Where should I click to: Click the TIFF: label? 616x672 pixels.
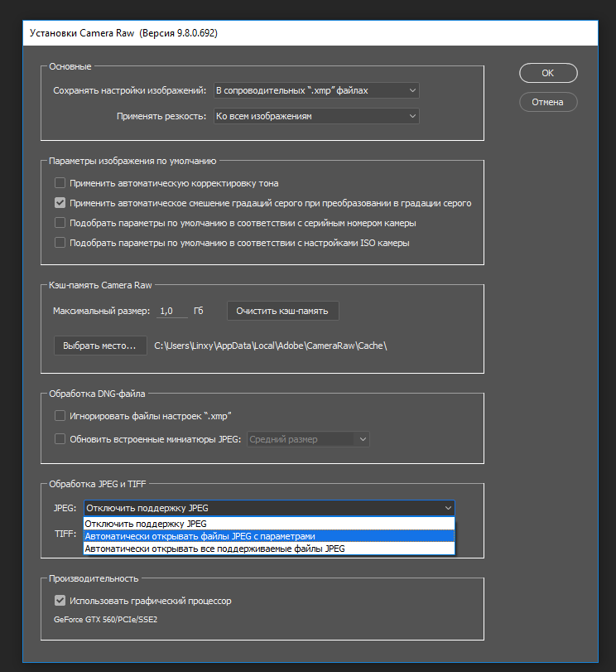(x=65, y=534)
